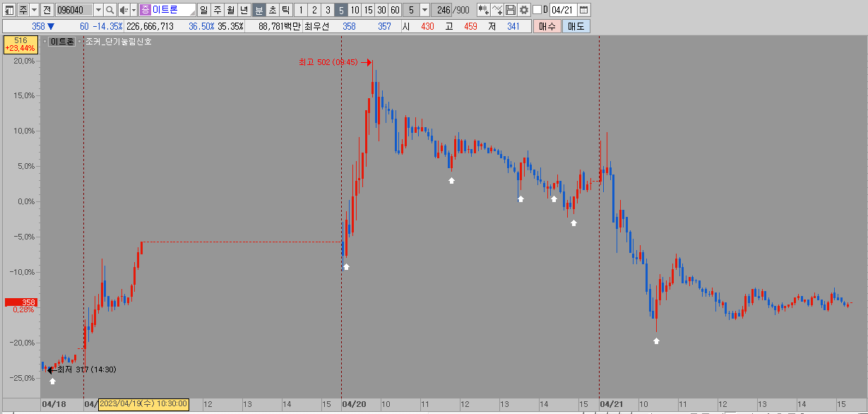
Task: Select the 일 (daily) period
Action: click(204, 10)
